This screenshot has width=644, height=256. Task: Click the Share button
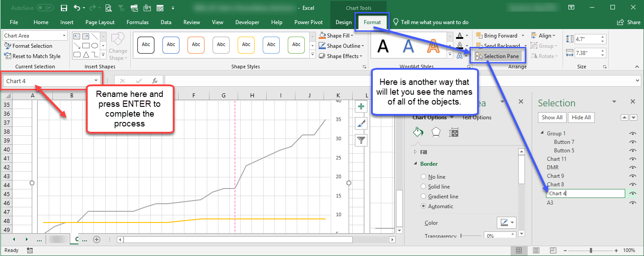[629, 22]
